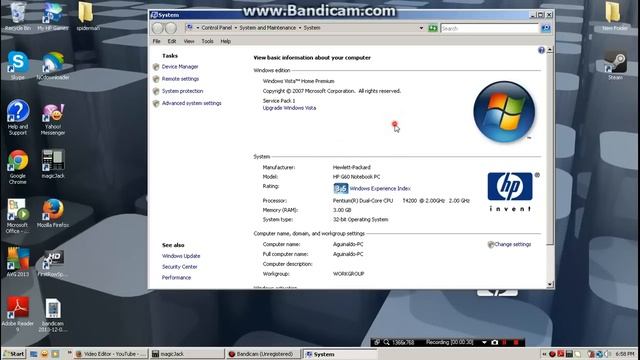Open the address bar history dropdown arrow
640x360 pixels.
(421, 28)
